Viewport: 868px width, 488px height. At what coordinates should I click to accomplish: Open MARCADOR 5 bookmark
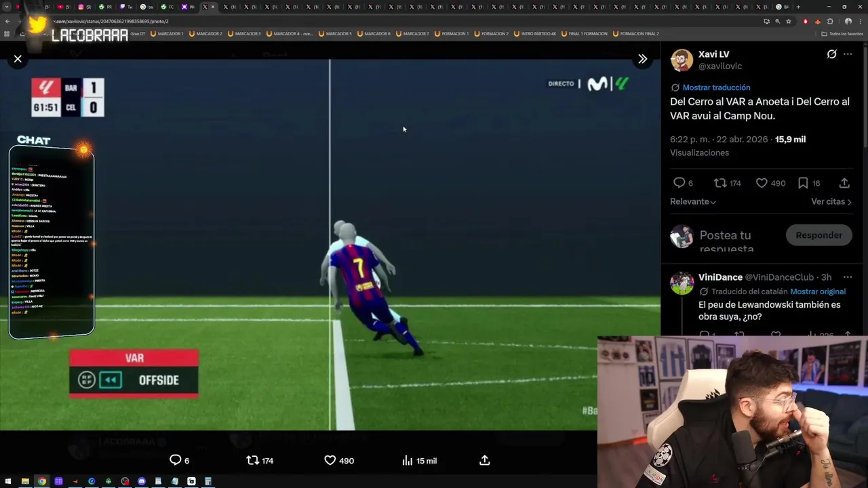[x=335, y=33]
